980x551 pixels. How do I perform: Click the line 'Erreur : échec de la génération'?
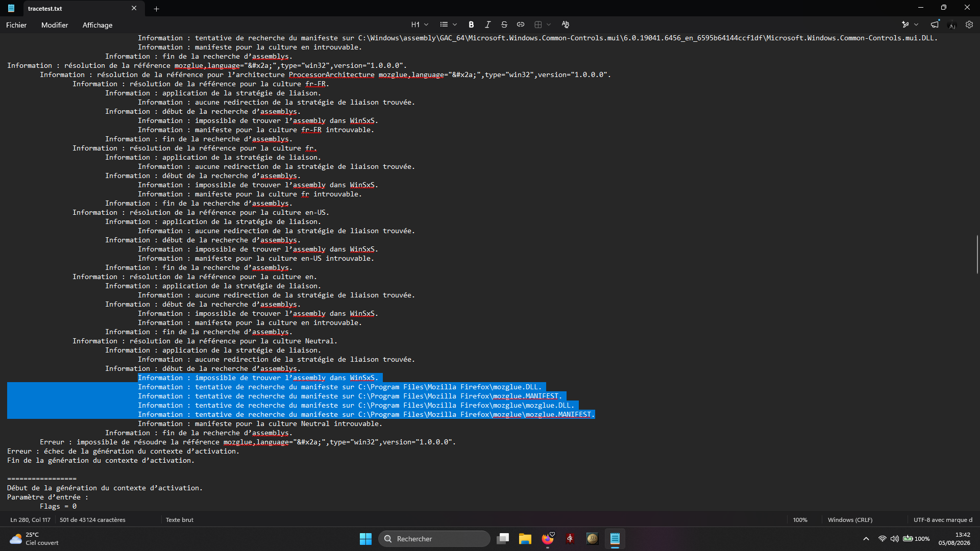coord(123,452)
